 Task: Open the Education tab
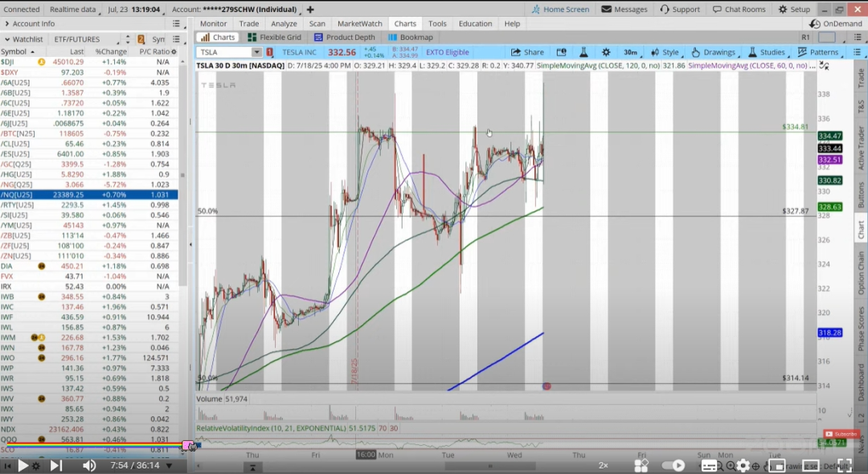[475, 24]
